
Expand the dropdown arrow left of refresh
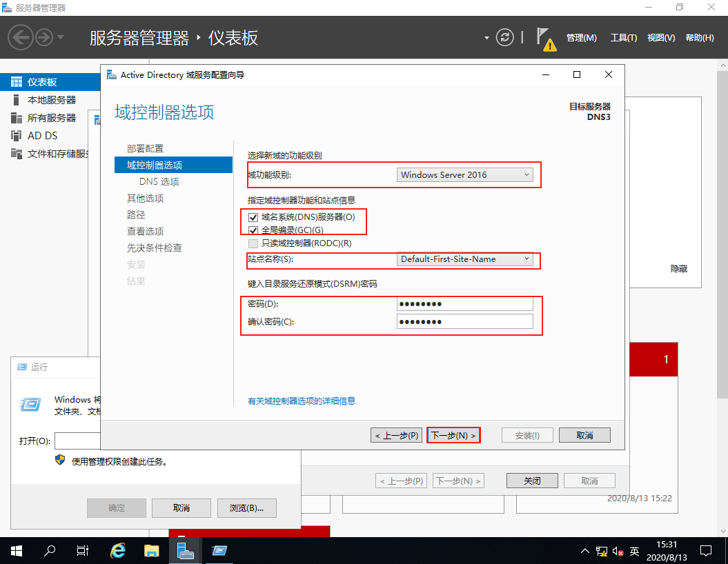point(486,37)
